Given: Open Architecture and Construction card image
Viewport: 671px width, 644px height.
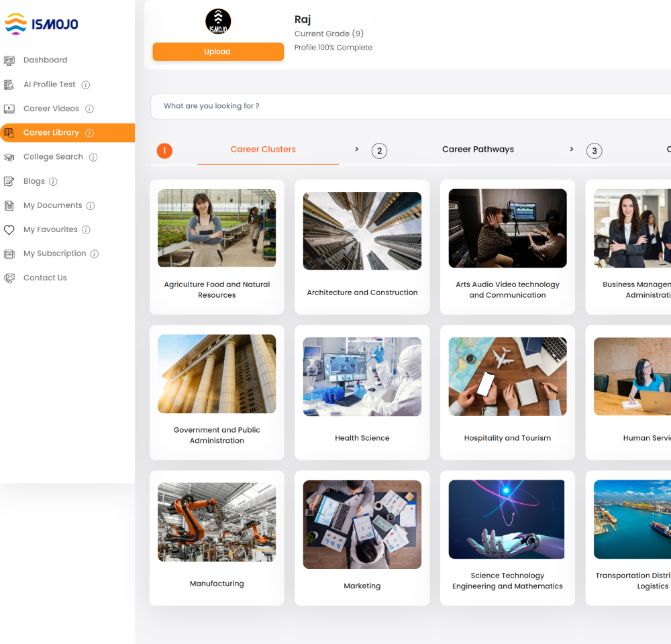Looking at the screenshot, I should pos(362,231).
